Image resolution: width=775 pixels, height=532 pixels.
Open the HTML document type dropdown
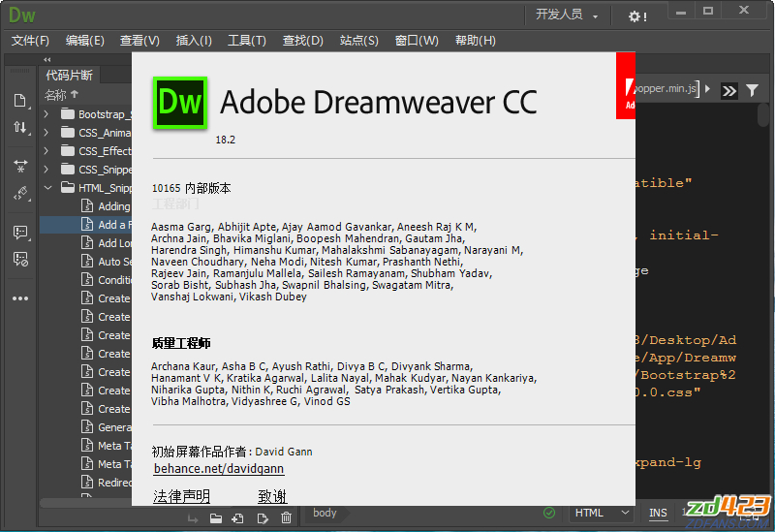coord(602,513)
